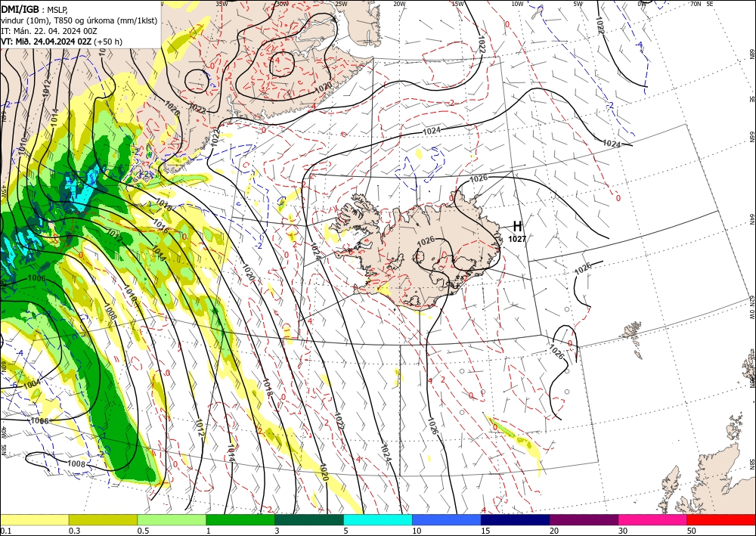
Task: Click the 'H' high-pressure marker
Action: pos(517,226)
